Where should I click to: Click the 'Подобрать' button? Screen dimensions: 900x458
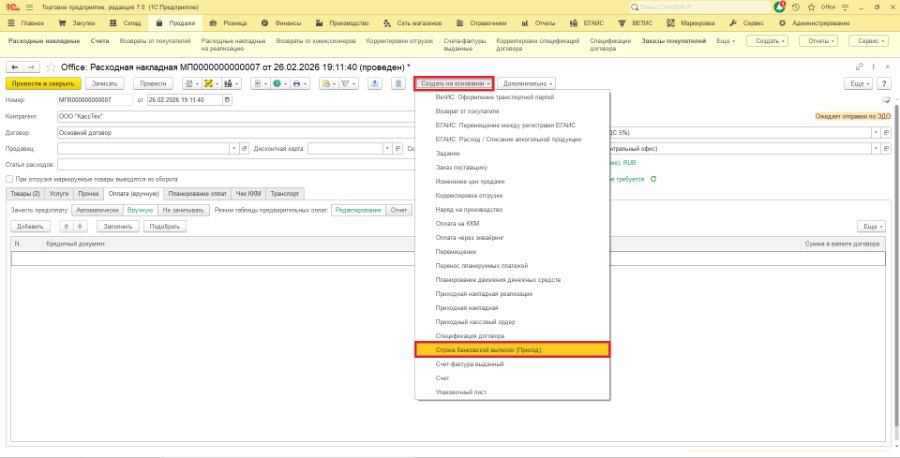[165, 227]
